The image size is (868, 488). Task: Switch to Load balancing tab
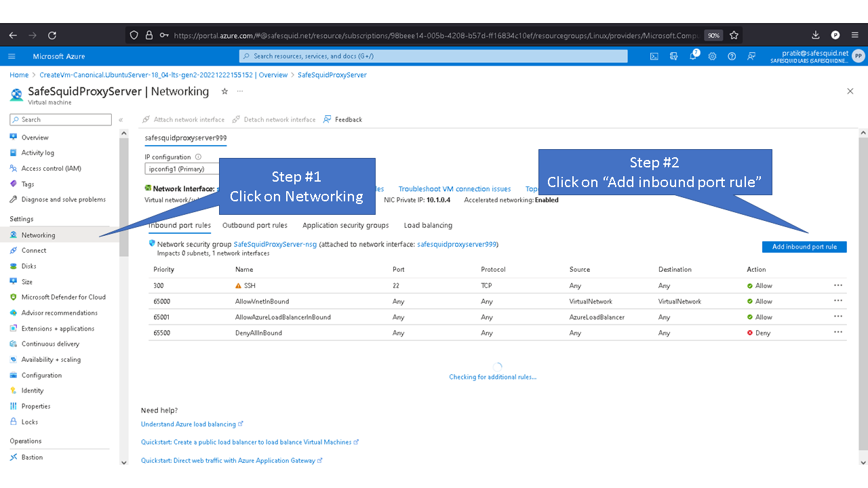point(428,226)
